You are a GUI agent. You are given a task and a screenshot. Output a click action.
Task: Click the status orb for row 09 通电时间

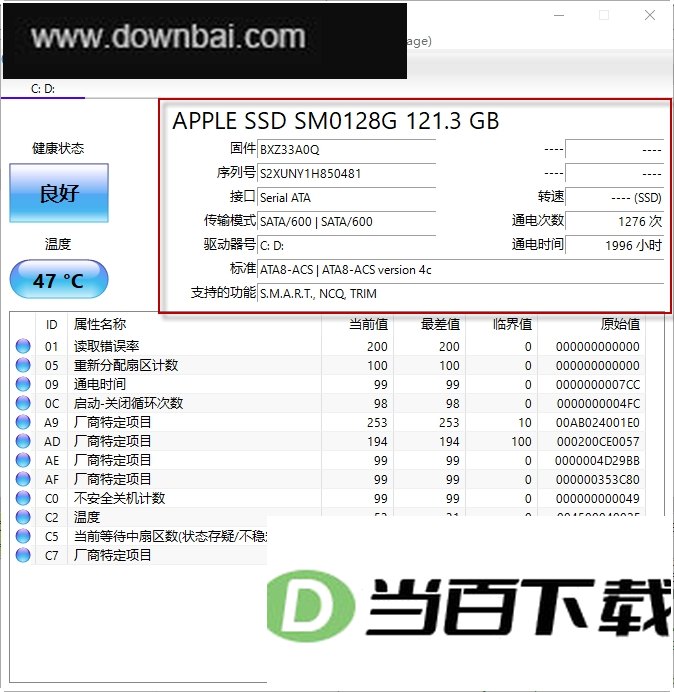tap(23, 384)
